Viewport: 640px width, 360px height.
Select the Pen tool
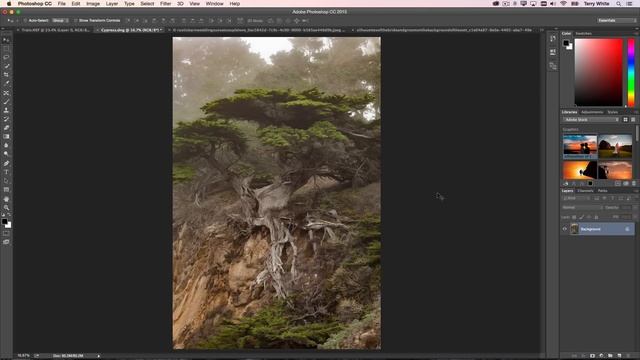[6, 163]
